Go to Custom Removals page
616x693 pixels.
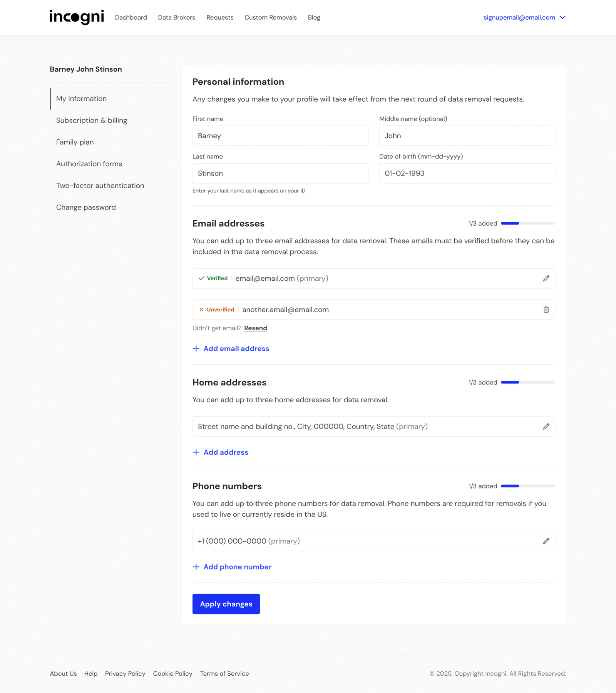[270, 17]
